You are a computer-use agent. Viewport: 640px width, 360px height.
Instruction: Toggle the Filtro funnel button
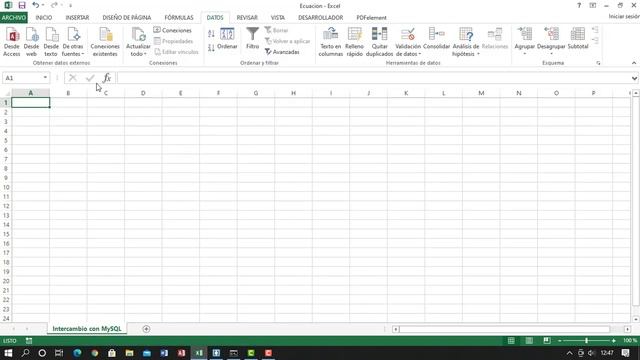tap(253, 39)
